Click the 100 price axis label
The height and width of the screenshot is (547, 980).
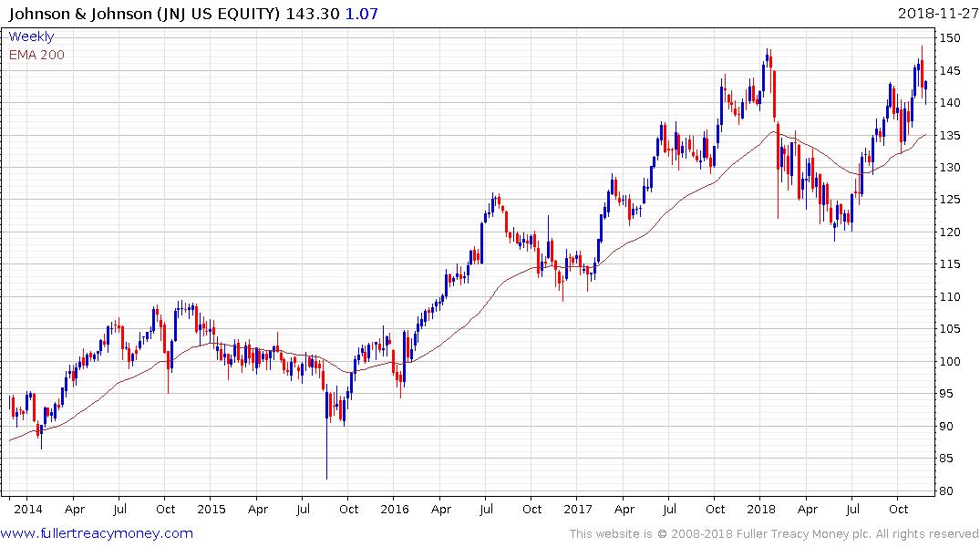pyautogui.click(x=950, y=361)
